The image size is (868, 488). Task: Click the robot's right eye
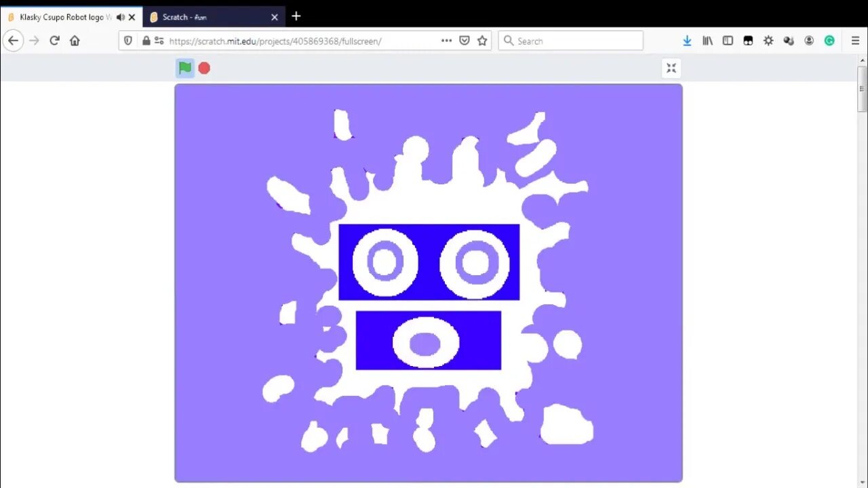pyautogui.click(x=475, y=262)
